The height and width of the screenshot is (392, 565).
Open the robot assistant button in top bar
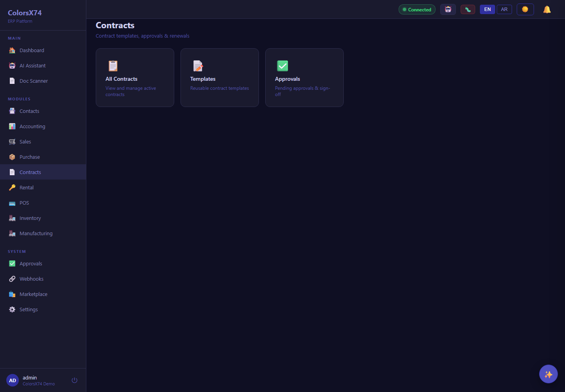point(448,9)
